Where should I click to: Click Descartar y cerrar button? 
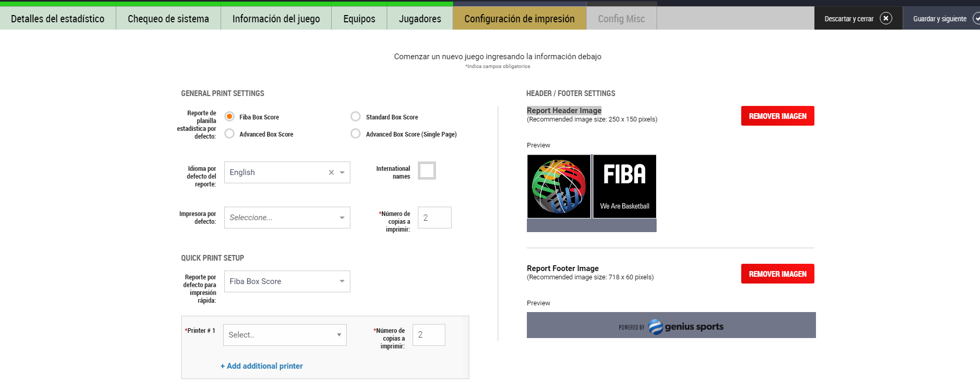(858, 19)
